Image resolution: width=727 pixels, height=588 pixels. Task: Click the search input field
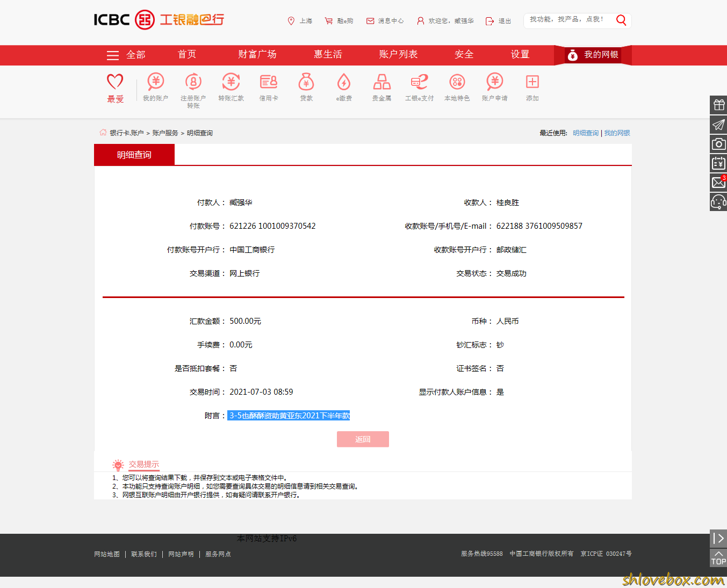(x=568, y=20)
